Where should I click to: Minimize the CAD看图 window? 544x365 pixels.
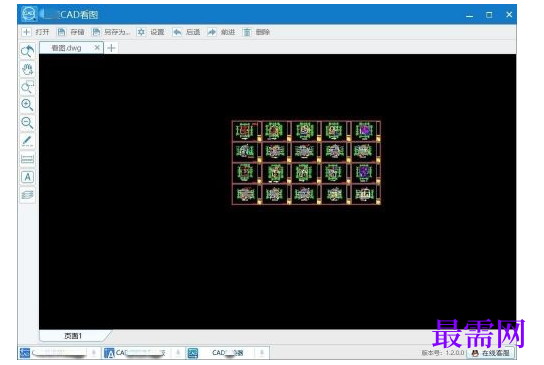pos(469,15)
